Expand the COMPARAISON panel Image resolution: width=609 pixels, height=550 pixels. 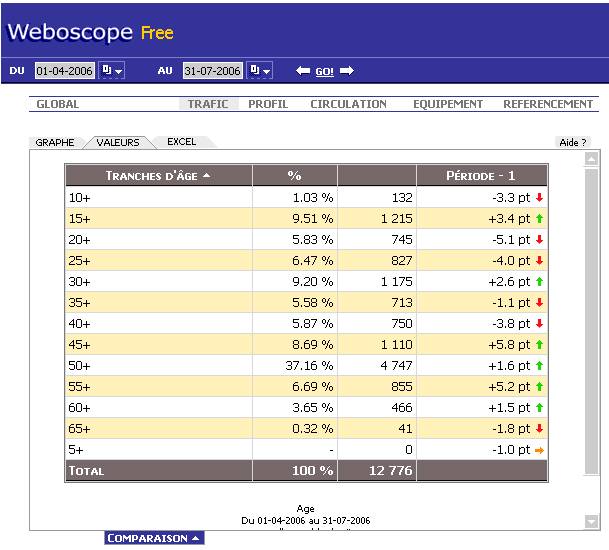click(154, 538)
